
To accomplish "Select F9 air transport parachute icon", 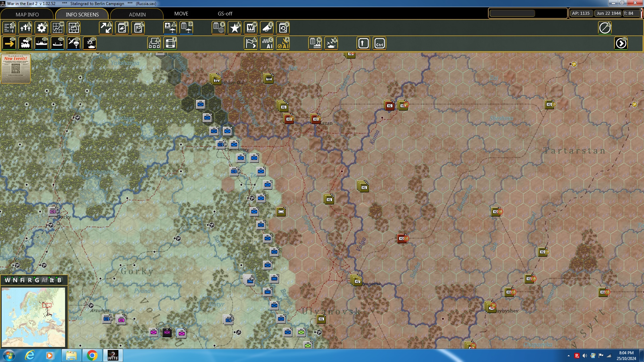I will pos(74,43).
